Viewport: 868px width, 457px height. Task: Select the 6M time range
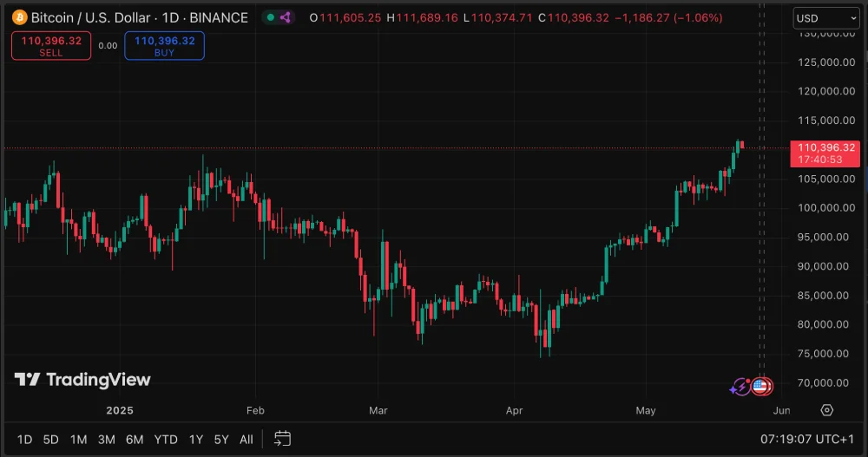135,440
